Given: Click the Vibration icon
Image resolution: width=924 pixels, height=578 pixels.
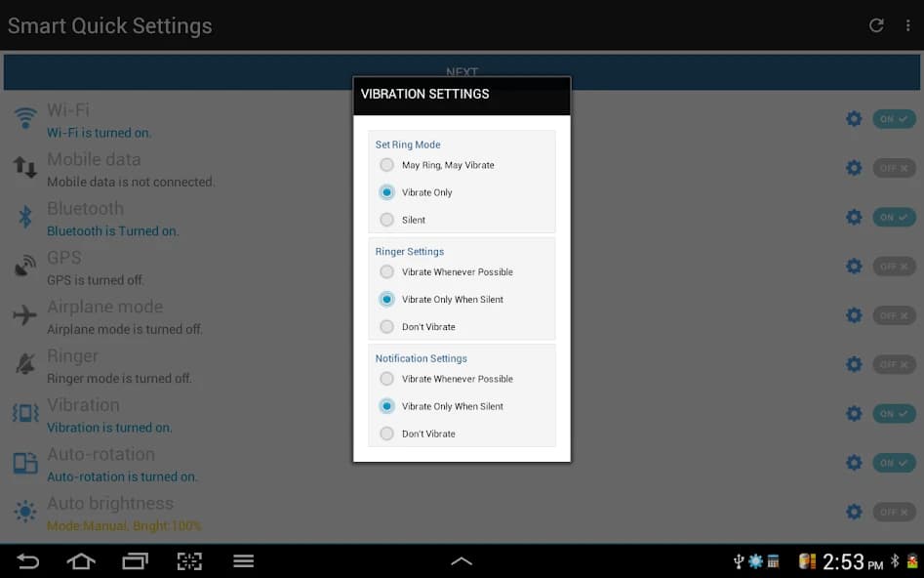Looking at the screenshot, I should pos(22,412).
